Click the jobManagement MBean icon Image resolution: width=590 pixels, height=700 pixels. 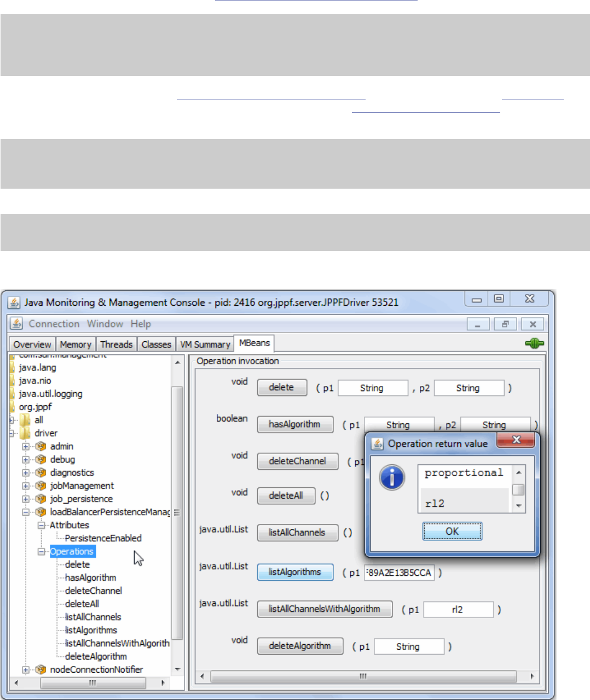coord(41,486)
